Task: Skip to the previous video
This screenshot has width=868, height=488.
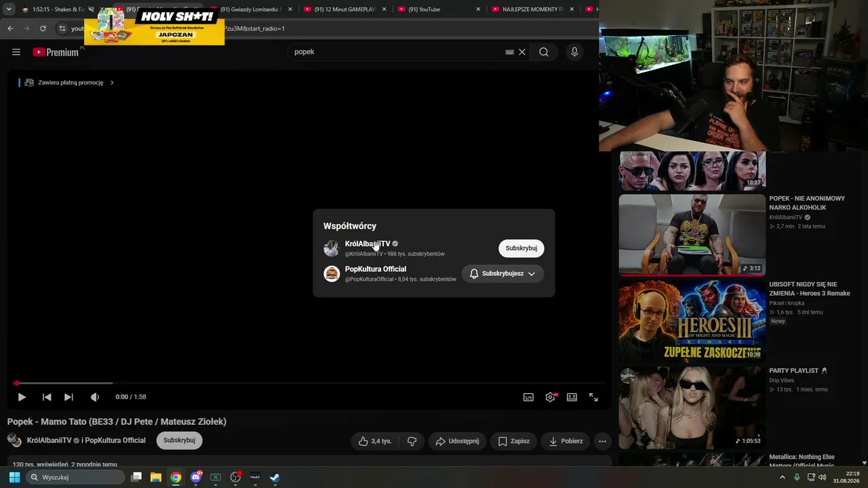Action: pyautogui.click(x=47, y=397)
